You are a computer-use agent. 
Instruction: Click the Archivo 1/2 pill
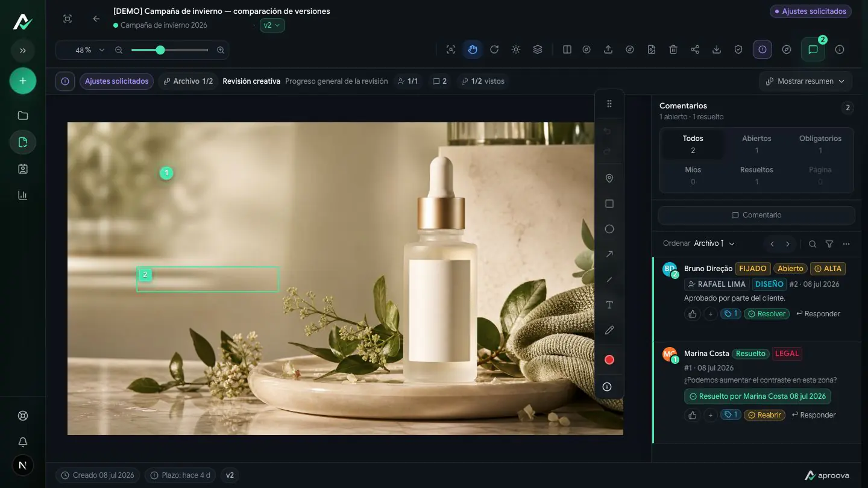[188, 81]
